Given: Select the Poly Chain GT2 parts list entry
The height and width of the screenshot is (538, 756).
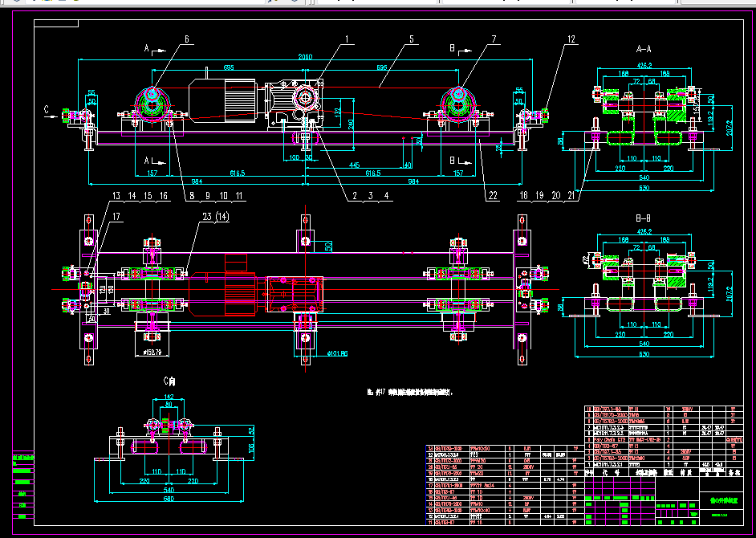Looking at the screenshot, I should [x=609, y=439].
